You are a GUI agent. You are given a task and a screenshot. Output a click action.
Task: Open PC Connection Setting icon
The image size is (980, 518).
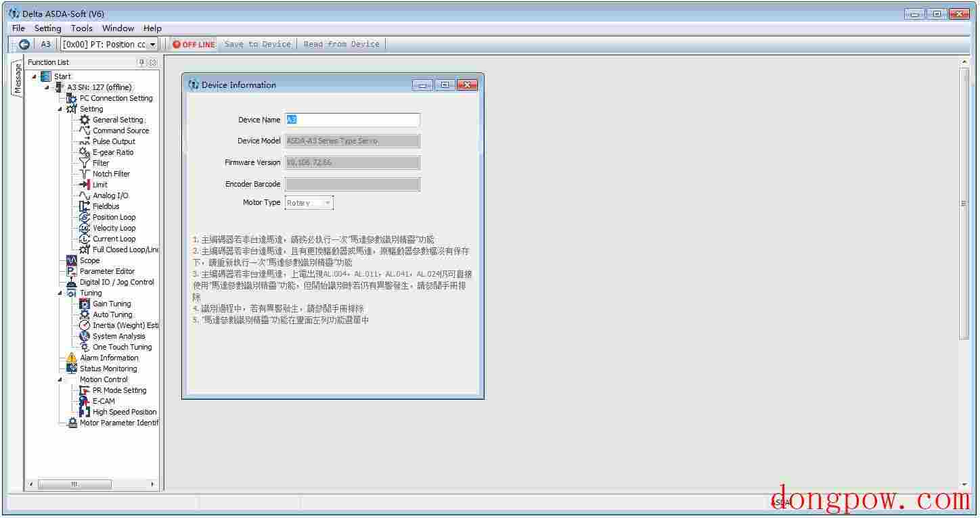click(x=72, y=98)
